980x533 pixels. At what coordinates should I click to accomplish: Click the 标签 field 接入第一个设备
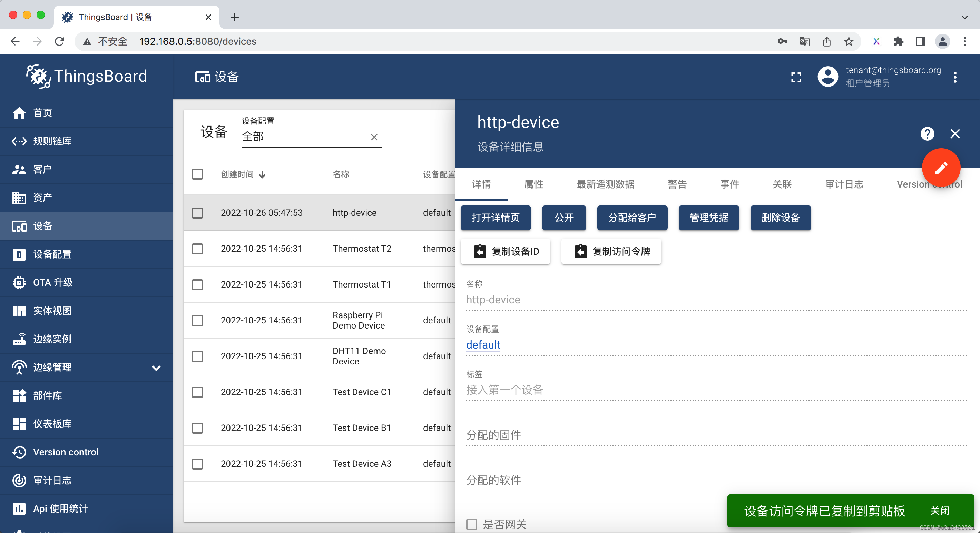(717, 390)
